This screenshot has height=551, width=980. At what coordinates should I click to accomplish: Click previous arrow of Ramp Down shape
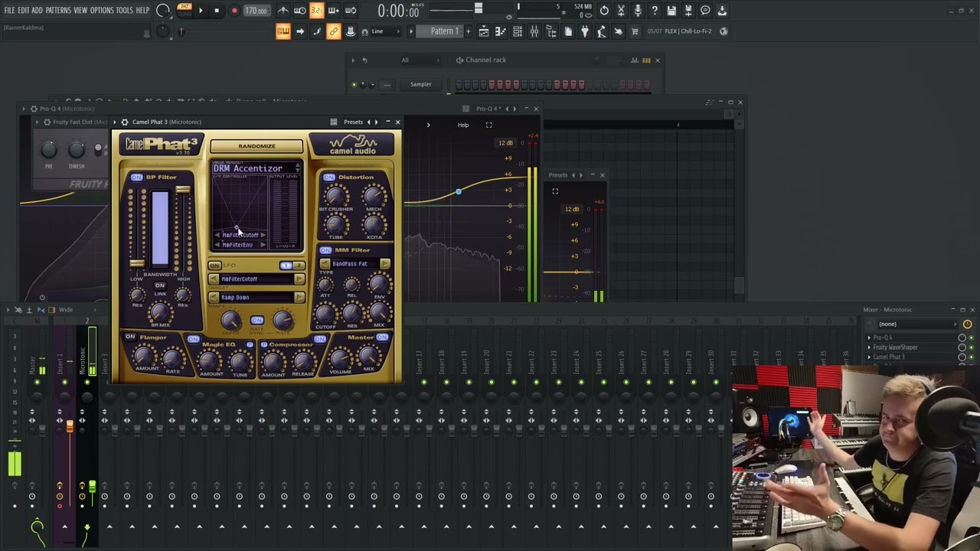[x=214, y=298]
